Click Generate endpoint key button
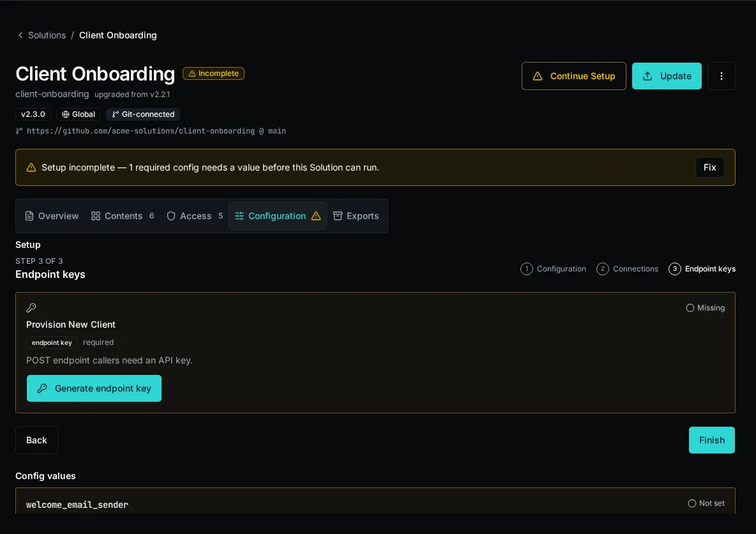This screenshot has width=756, height=534. pyautogui.click(x=94, y=388)
